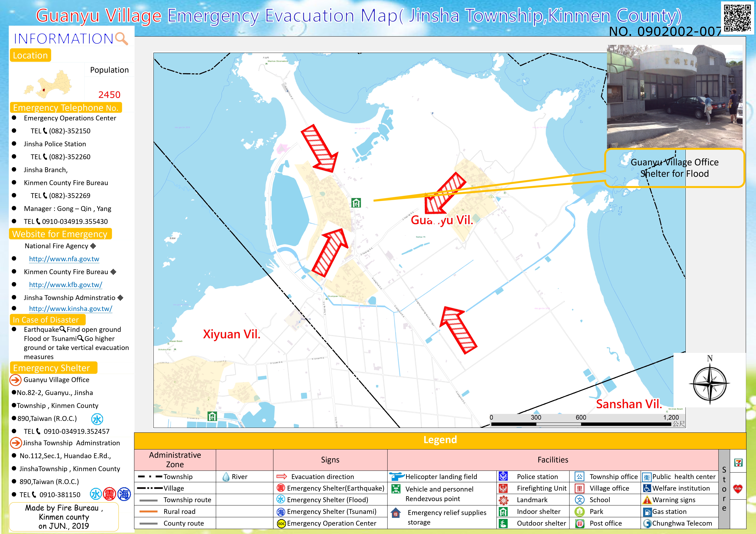Open the www.kfb.gov.tw link
The width and height of the screenshot is (756, 534).
66,285
